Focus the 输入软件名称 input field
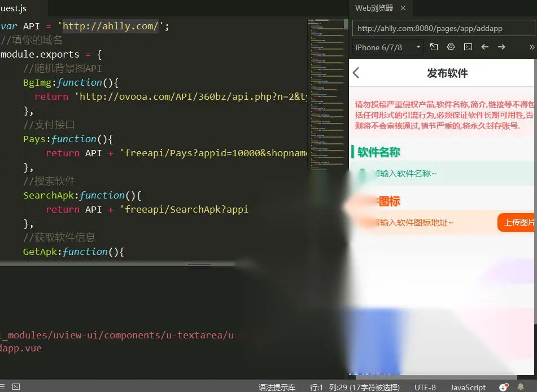The width and height of the screenshot is (537, 392). (442, 173)
